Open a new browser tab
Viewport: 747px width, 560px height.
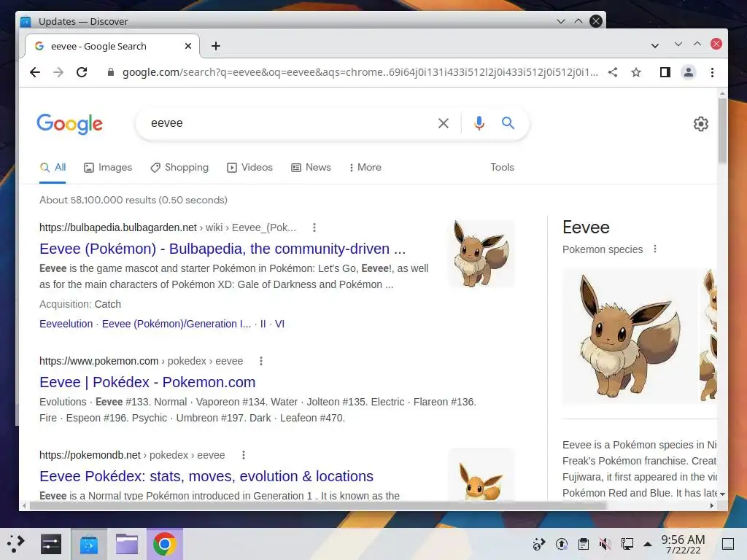pos(216,46)
